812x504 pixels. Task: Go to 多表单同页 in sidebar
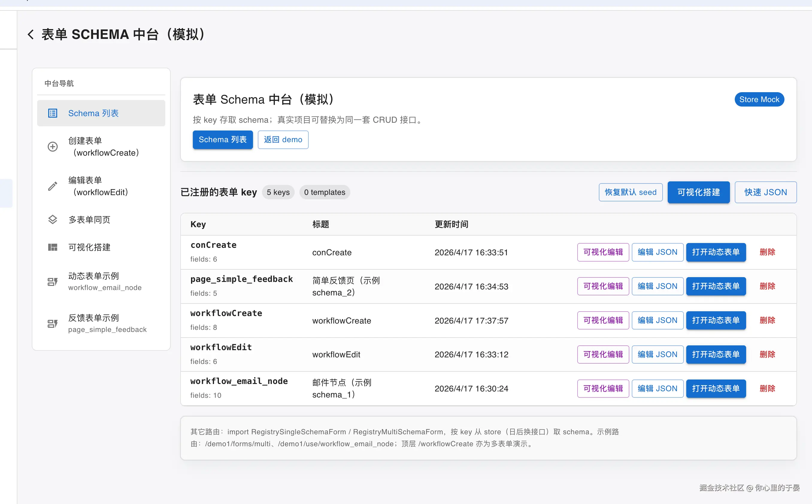pos(101,220)
